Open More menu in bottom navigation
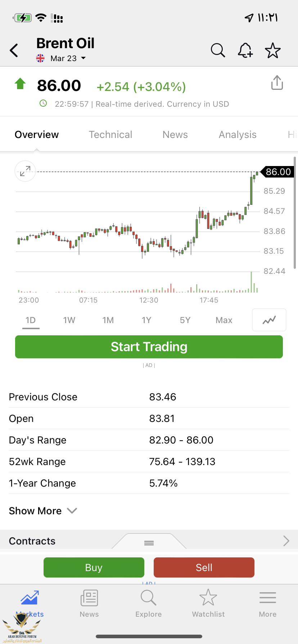This screenshot has height=644, width=298. pyautogui.click(x=268, y=604)
